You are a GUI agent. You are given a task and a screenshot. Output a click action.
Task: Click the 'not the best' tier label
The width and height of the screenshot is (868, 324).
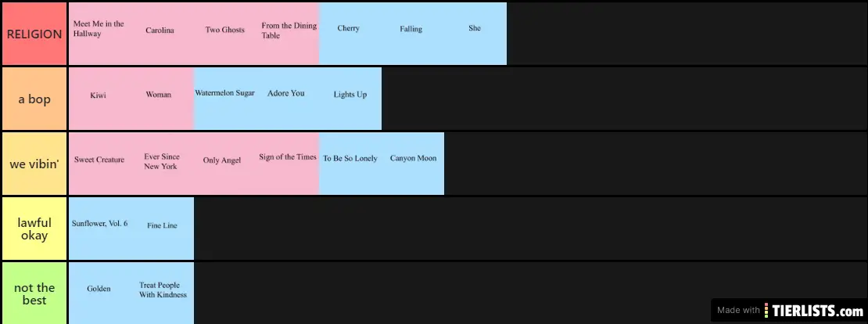tap(34, 293)
